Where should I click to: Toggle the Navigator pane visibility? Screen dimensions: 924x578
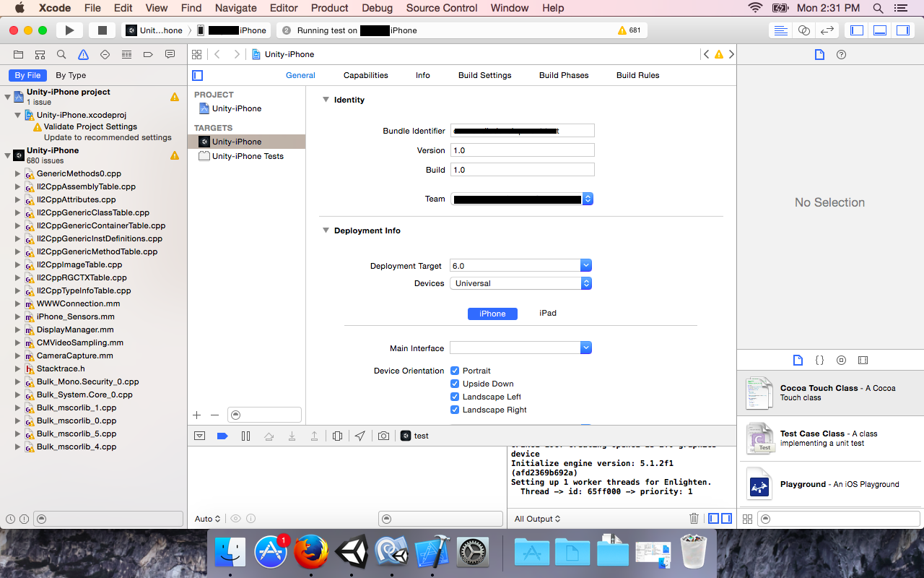(857, 30)
